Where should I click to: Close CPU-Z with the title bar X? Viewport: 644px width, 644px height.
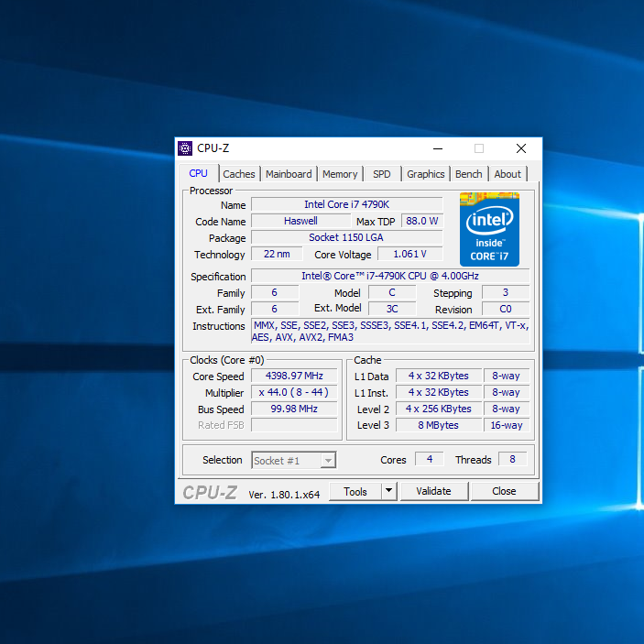pos(521,148)
